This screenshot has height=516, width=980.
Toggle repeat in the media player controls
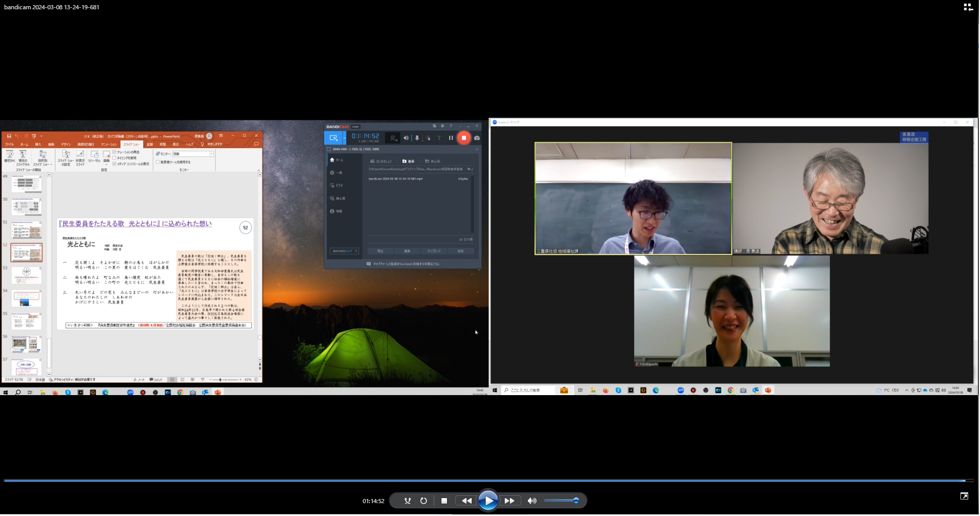click(423, 501)
